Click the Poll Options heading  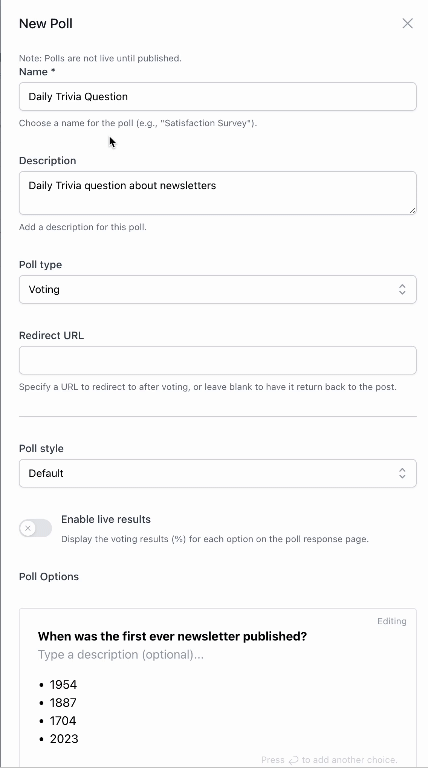click(x=49, y=576)
